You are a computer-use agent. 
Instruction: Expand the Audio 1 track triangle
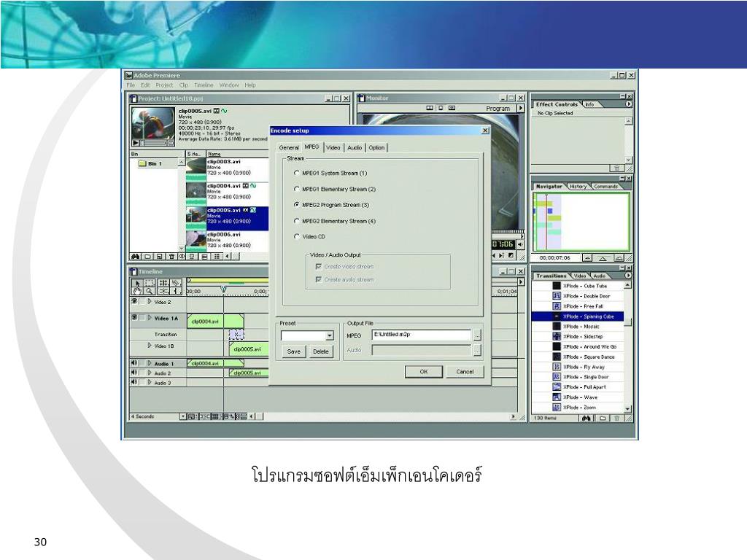click(x=150, y=363)
